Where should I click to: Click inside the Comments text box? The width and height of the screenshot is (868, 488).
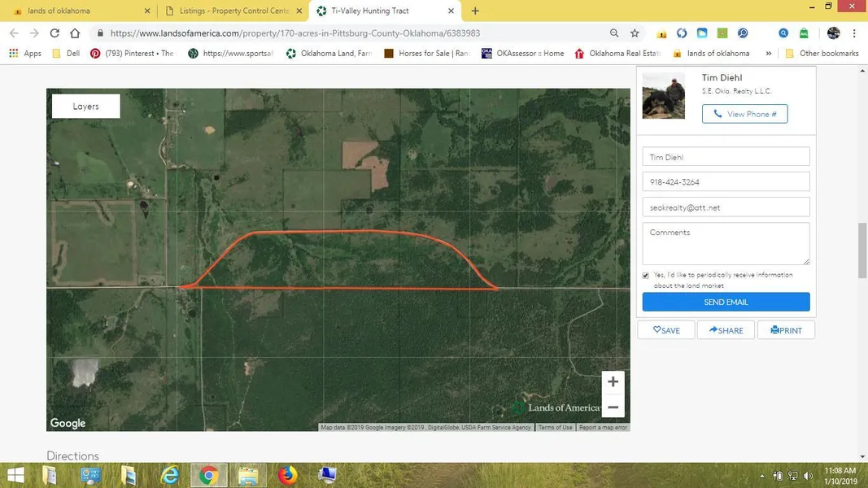pos(726,243)
